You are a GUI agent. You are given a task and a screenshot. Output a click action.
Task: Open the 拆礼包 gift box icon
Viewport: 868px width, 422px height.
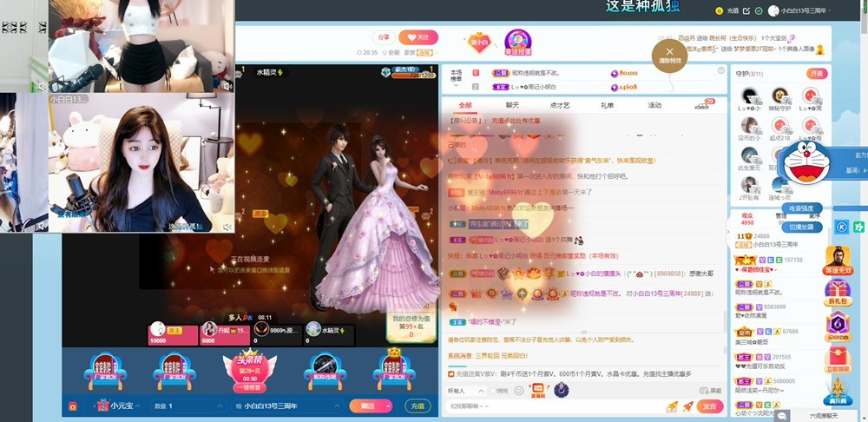[x=838, y=293]
